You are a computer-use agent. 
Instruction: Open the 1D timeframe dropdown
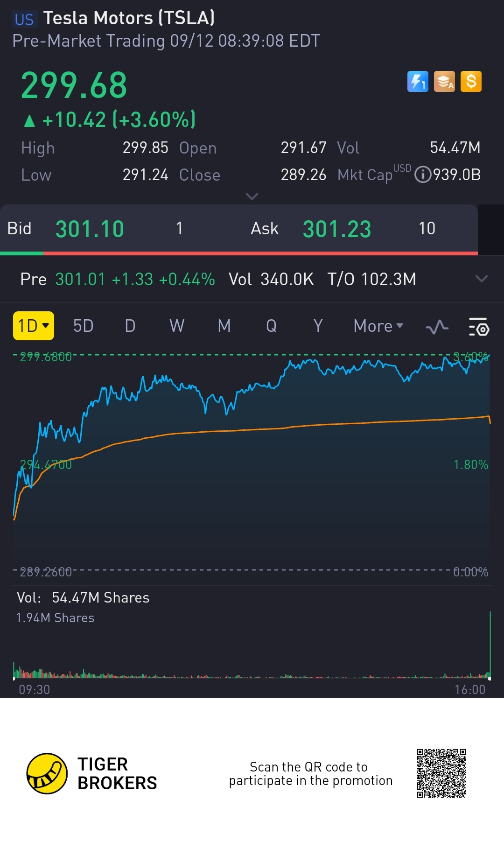33,326
